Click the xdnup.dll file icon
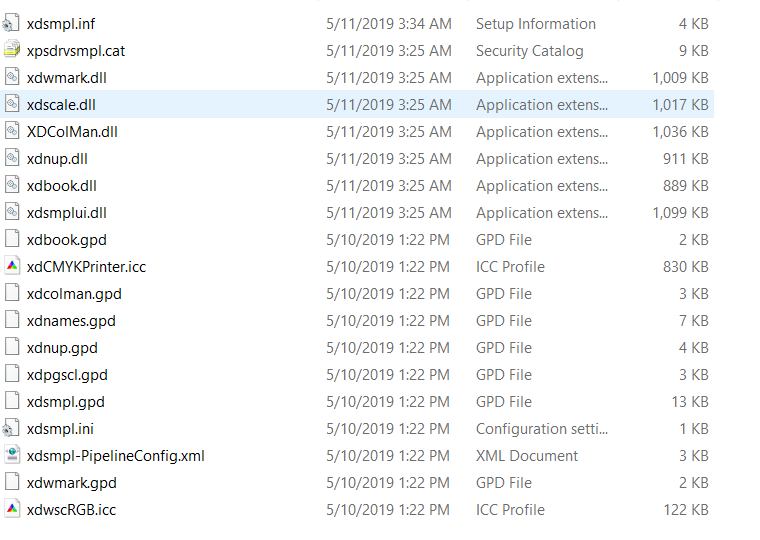Viewport: 760px width, 540px height. (x=12, y=159)
